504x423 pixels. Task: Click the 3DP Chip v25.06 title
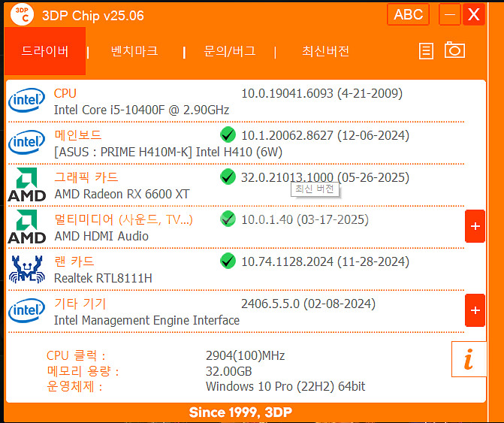[x=93, y=16]
